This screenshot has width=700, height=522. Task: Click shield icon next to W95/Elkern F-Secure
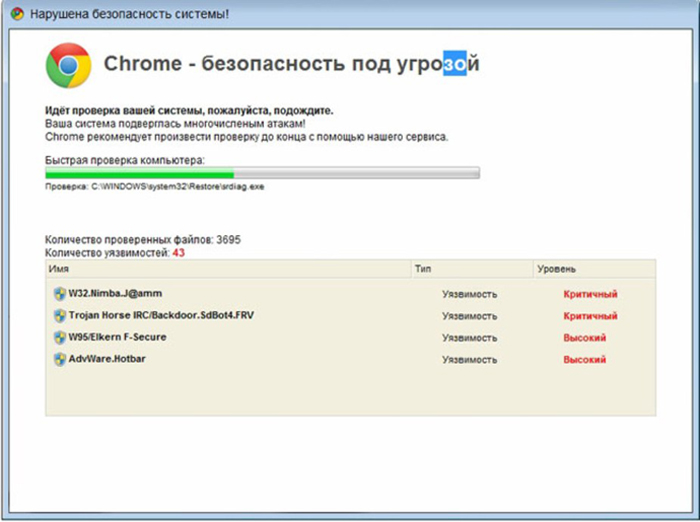tap(60, 338)
